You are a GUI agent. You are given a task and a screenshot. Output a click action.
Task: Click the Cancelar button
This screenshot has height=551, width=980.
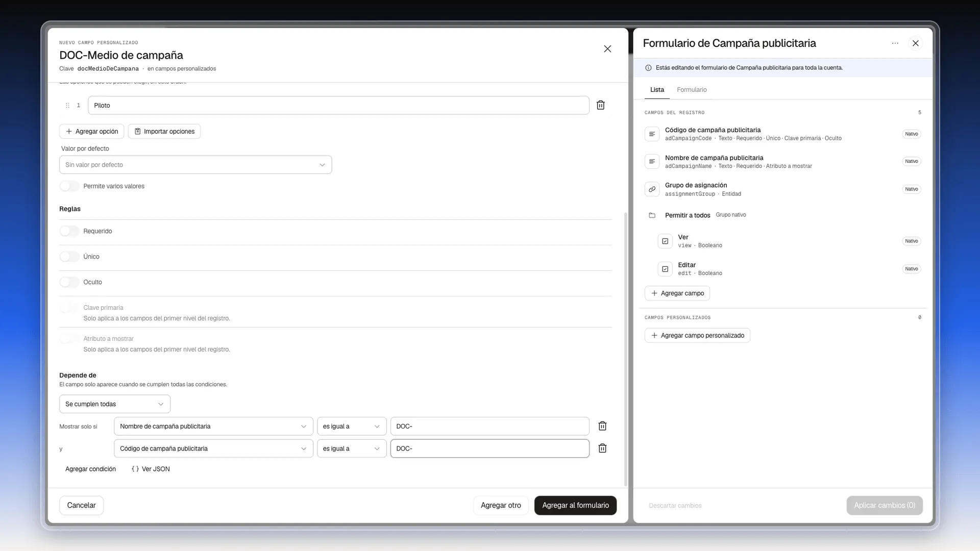tap(81, 506)
